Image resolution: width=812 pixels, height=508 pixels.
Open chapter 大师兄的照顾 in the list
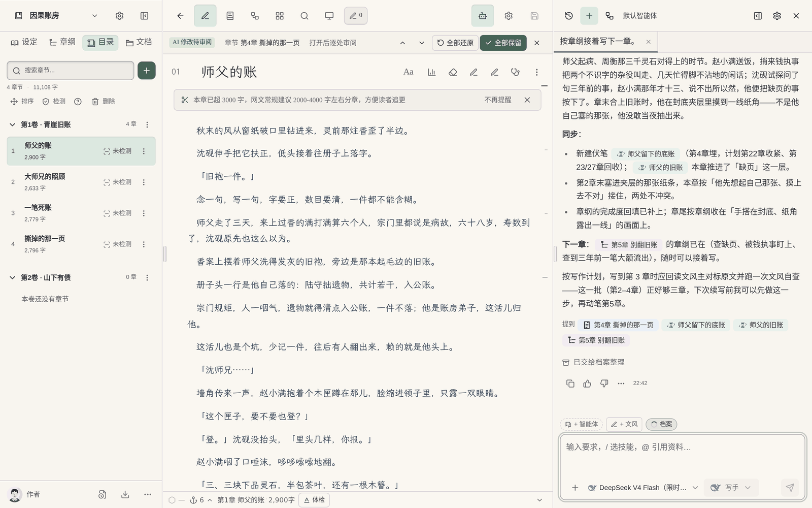click(81, 182)
